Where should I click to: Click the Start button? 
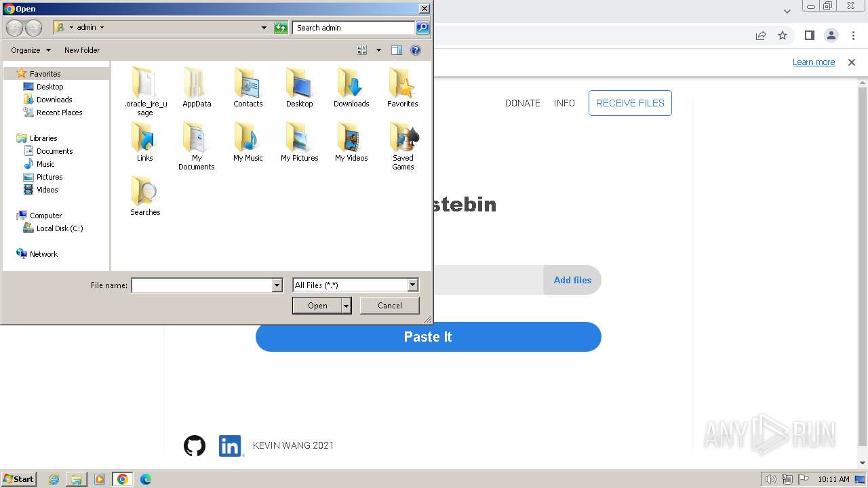point(19,479)
